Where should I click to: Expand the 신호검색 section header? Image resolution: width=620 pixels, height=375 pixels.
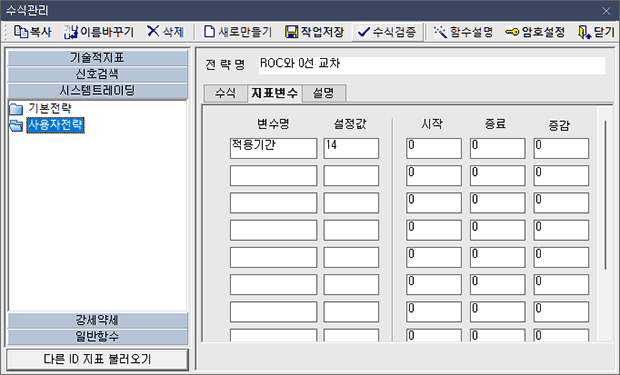click(97, 74)
